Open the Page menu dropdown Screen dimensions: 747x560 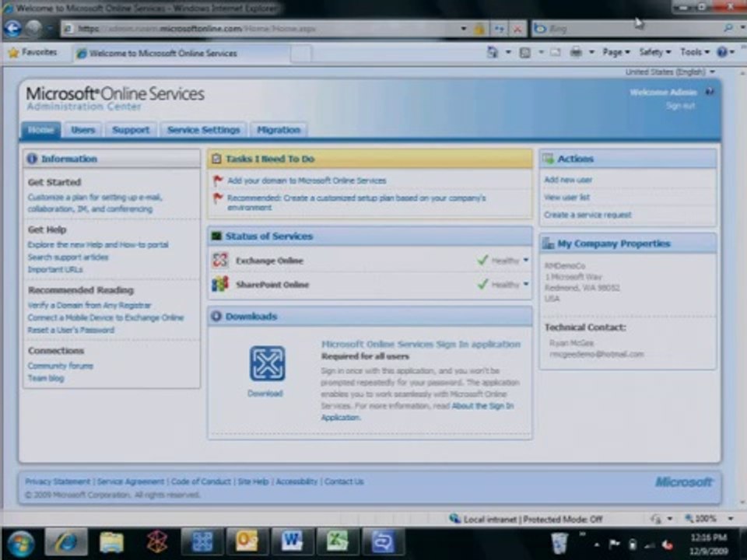click(x=616, y=52)
